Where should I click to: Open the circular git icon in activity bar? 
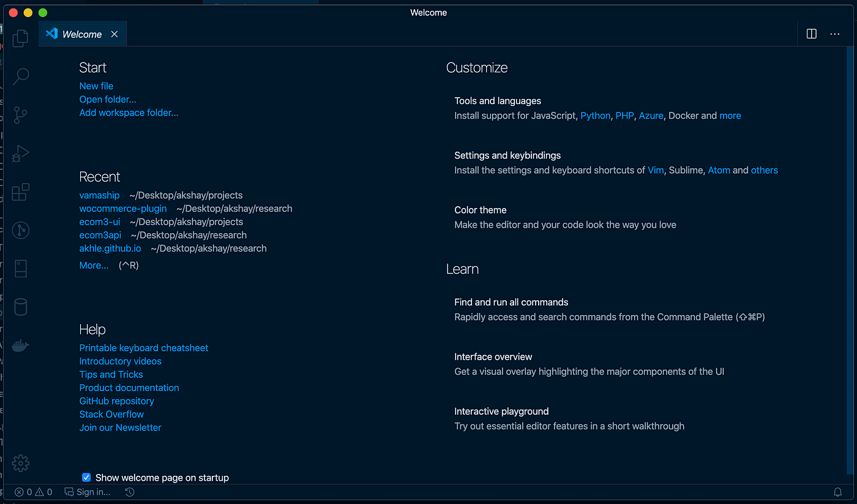tap(20, 230)
